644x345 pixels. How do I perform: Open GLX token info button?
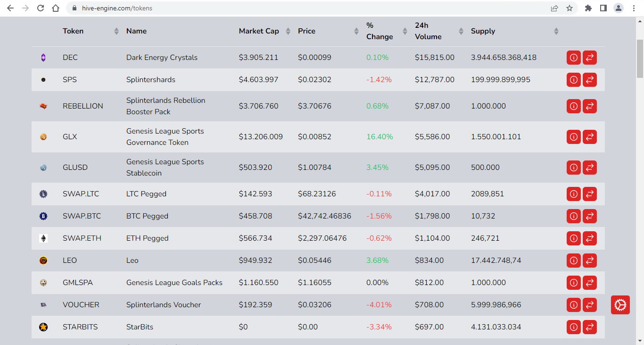pos(574,137)
